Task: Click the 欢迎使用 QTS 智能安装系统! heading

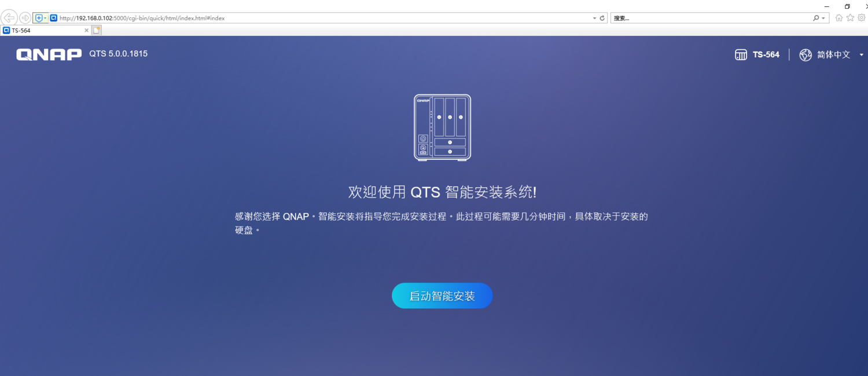Action: [x=442, y=192]
